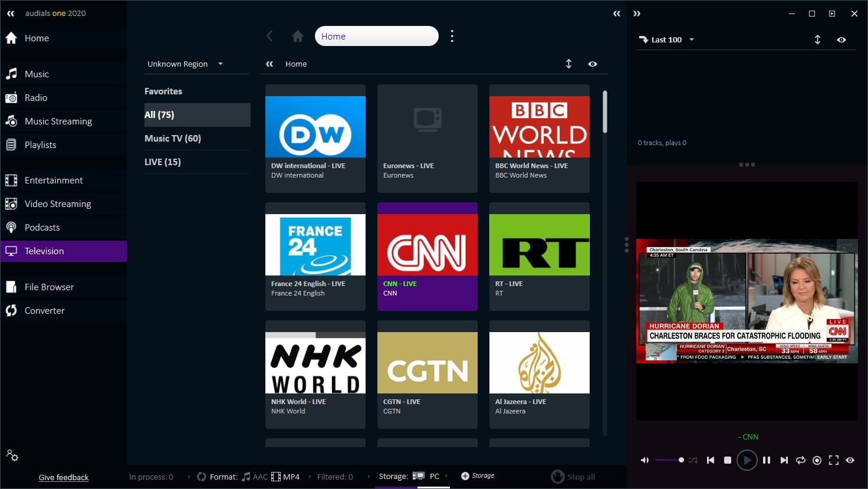The width and height of the screenshot is (868, 489).
Task: Click the Home address input field
Action: 377,36
